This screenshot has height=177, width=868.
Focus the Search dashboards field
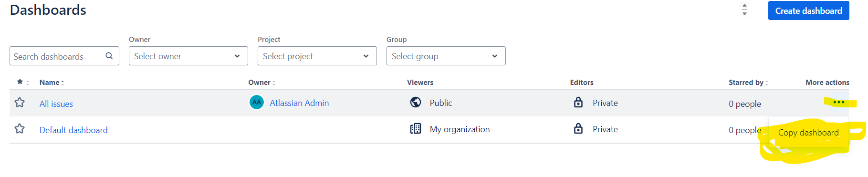tap(64, 56)
